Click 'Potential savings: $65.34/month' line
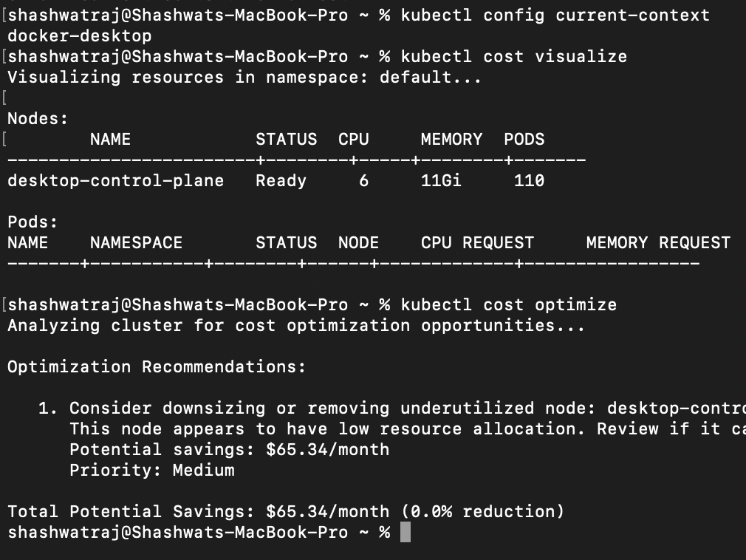The image size is (746, 560). pos(229,449)
